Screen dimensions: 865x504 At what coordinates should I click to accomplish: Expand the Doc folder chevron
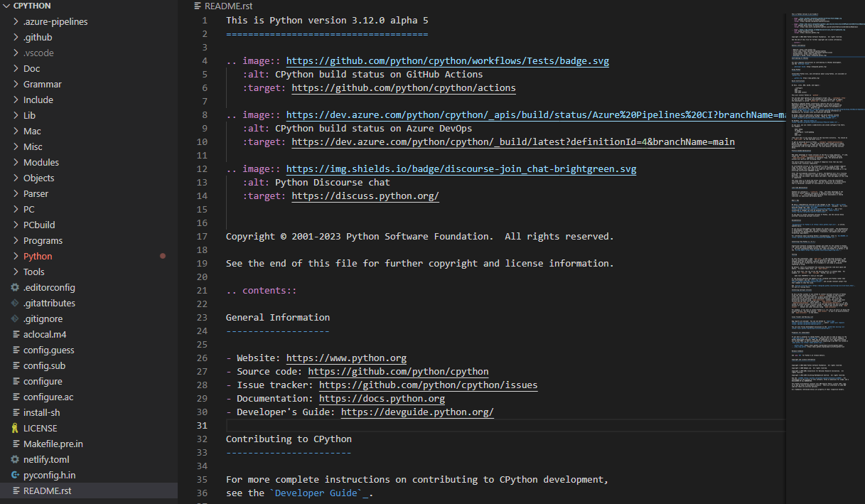point(16,68)
